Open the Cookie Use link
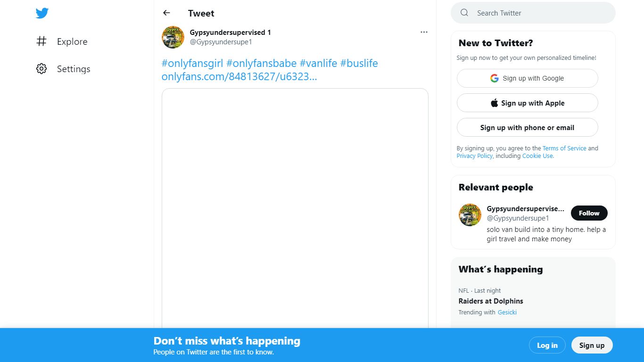Viewport: 644px width, 362px height. [538, 156]
